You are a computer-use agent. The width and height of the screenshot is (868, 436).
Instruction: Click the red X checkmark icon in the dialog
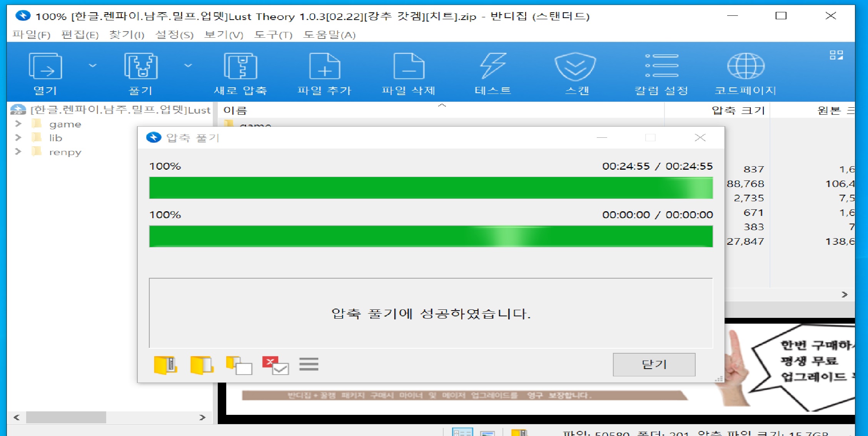point(275,365)
